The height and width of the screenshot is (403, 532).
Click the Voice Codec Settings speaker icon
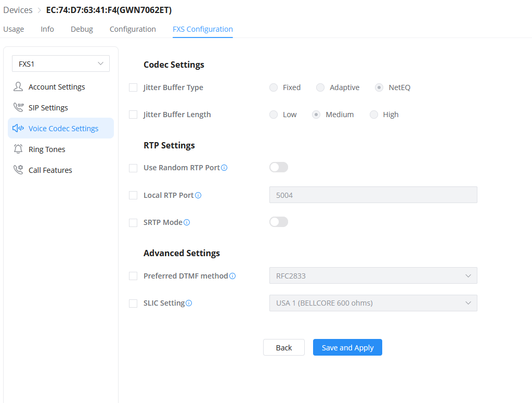coord(18,128)
